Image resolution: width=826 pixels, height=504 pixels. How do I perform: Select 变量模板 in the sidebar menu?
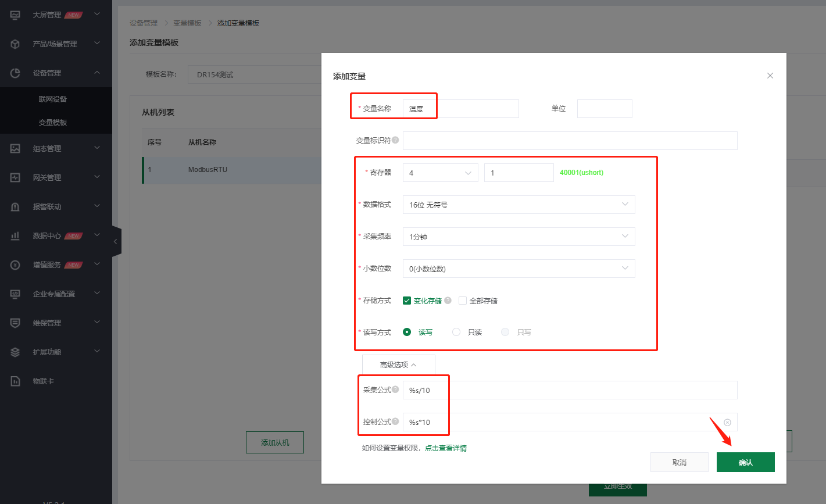click(53, 123)
